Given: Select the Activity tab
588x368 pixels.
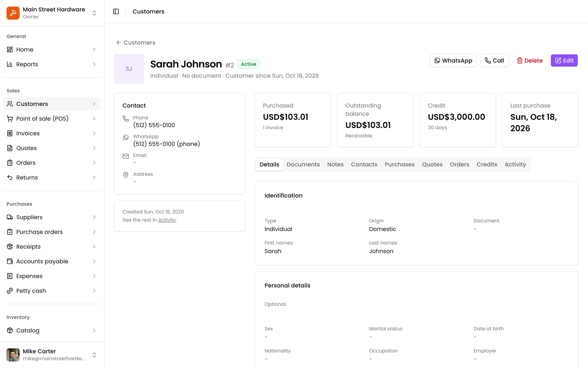Looking at the screenshot, I should point(515,165).
